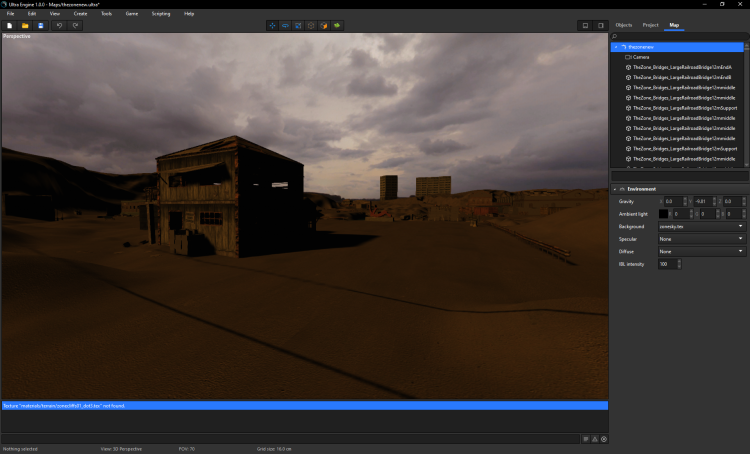Click the magnifier icon in search box

615,36
